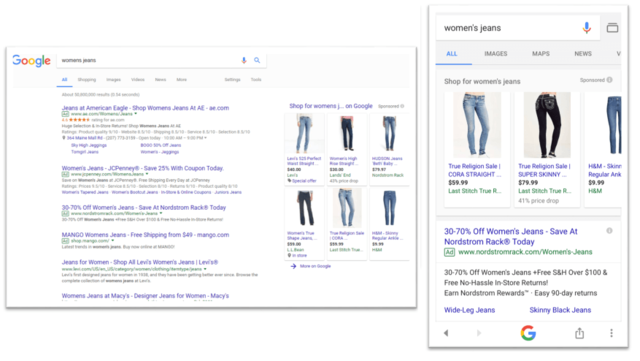
Task: Open the mobile tabs switcher icon
Action: (612, 28)
